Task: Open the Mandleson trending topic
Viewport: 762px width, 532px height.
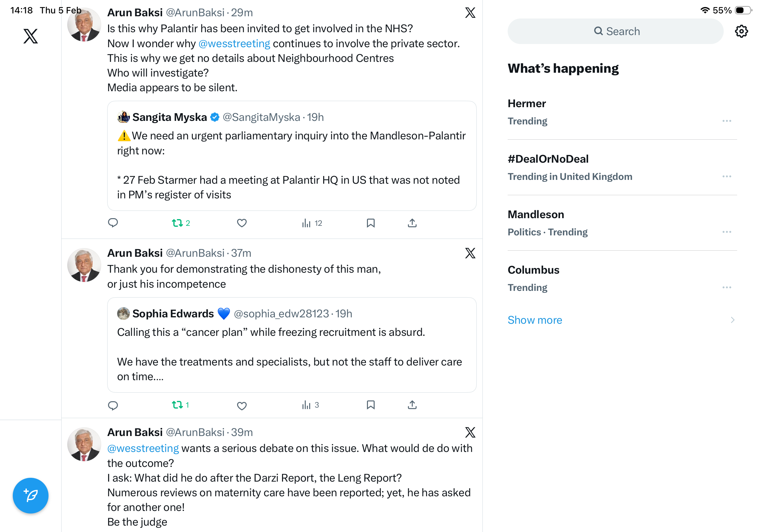Action: [x=536, y=215]
